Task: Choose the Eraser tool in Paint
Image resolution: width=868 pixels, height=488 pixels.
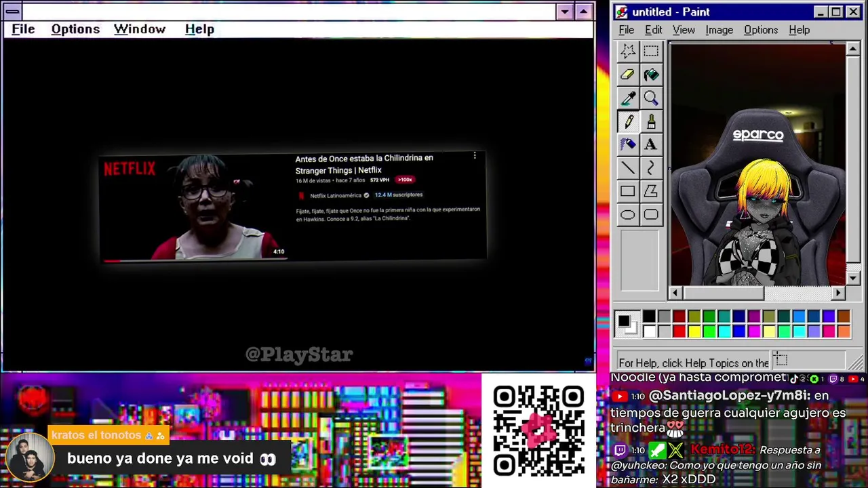Action: (628, 75)
